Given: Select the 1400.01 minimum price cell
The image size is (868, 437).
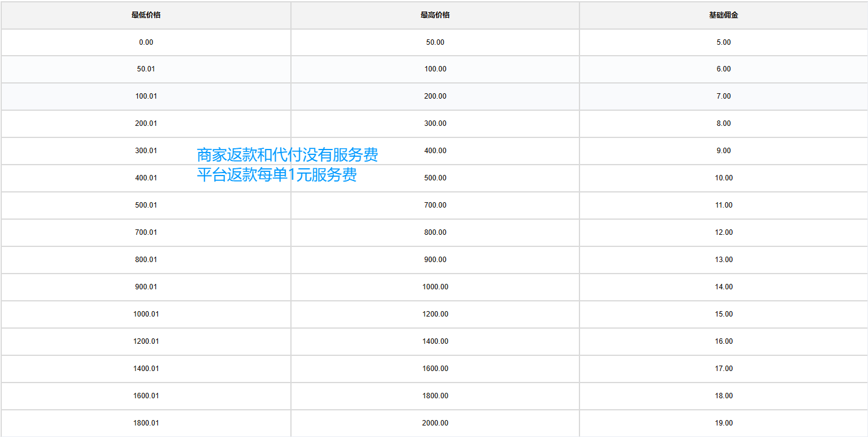Looking at the screenshot, I should 146,369.
